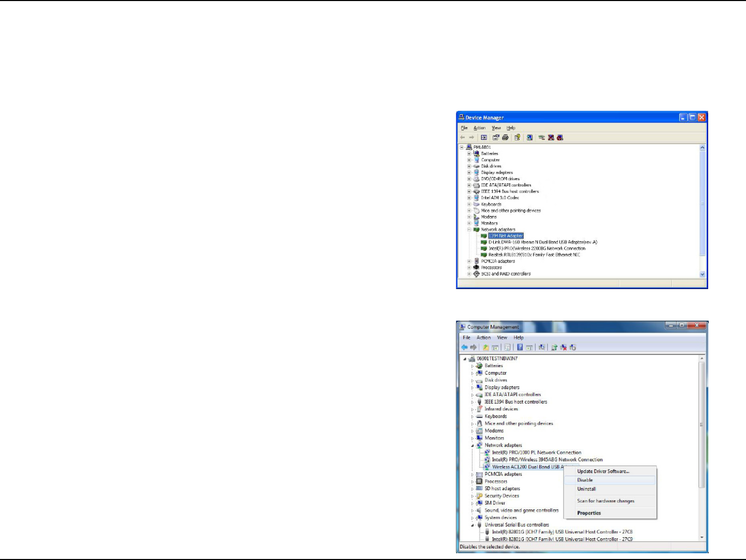The width and height of the screenshot is (746, 560).
Task: Select Infrared devices in Computer Management
Action: [x=501, y=409]
